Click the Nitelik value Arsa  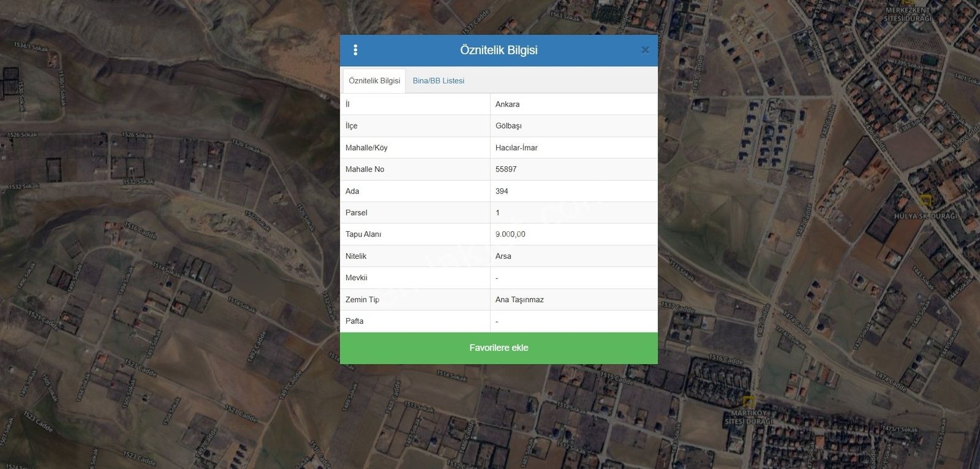coord(503,256)
